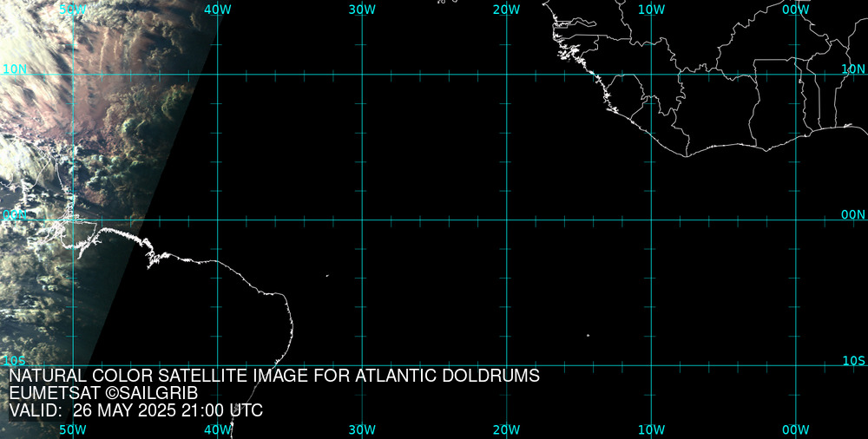Pick the 10N latitude label on right edge

pos(853,69)
